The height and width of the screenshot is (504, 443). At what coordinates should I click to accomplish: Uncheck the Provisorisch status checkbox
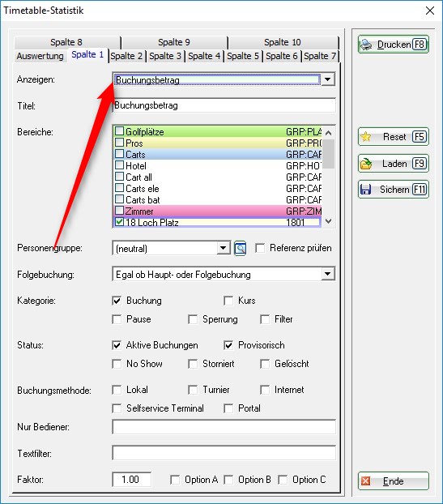(x=228, y=345)
